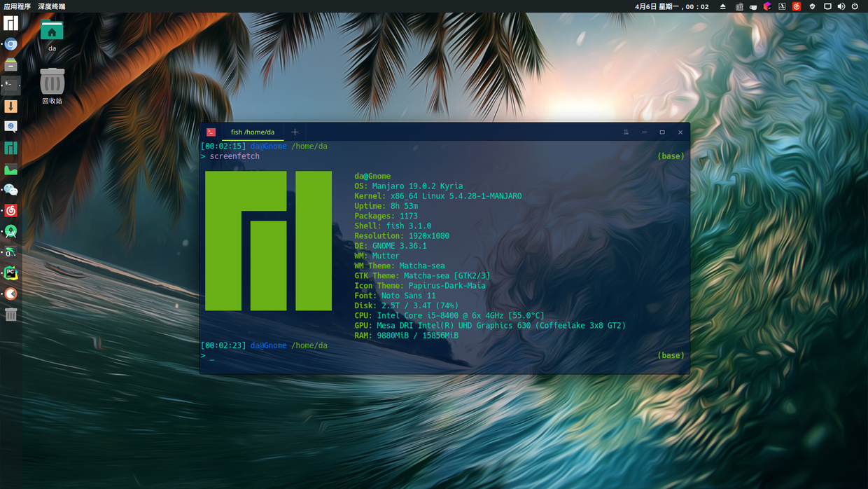The image size is (868, 489).
Task: Click the [00:02:15] prompt timestamp
Action: (x=223, y=146)
